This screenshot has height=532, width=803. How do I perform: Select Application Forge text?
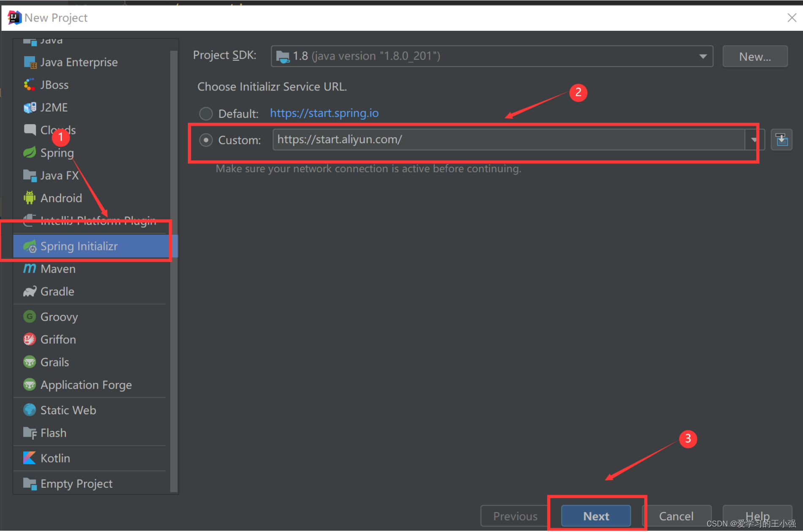coord(86,385)
